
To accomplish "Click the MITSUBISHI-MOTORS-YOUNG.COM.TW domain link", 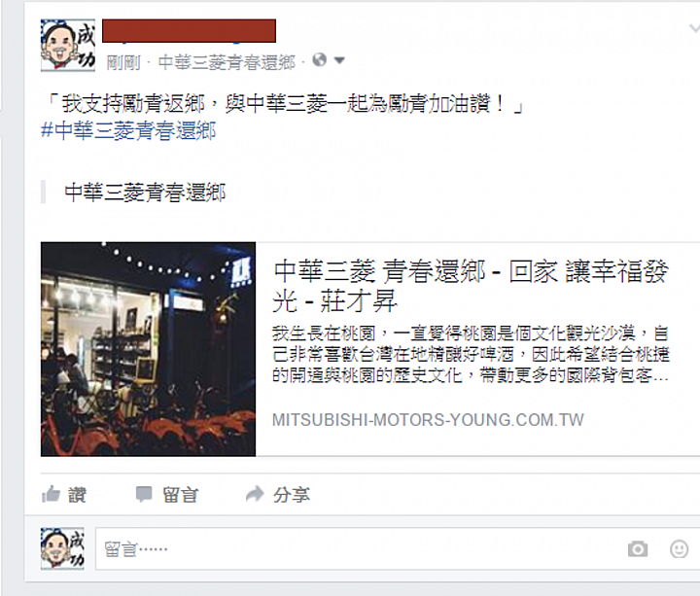I will click(428, 420).
